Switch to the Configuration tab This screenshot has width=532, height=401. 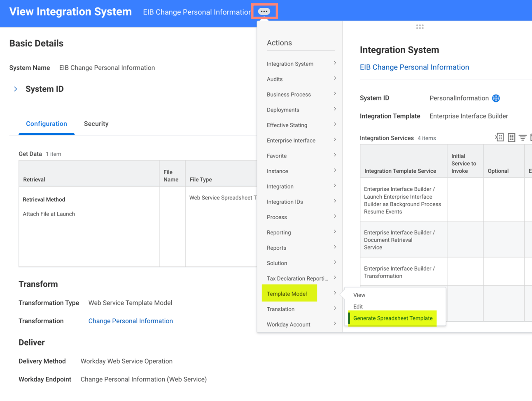tap(47, 124)
